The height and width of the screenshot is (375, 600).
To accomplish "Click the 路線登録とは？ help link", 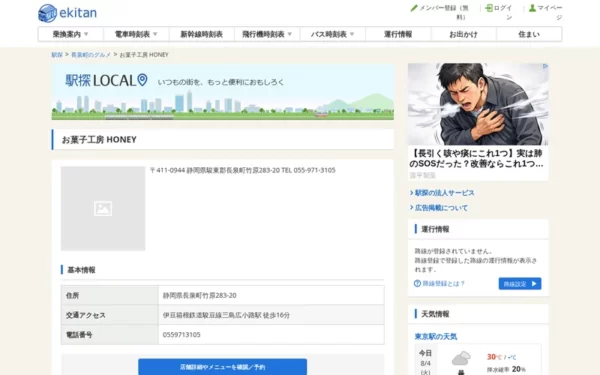I will tap(443, 284).
